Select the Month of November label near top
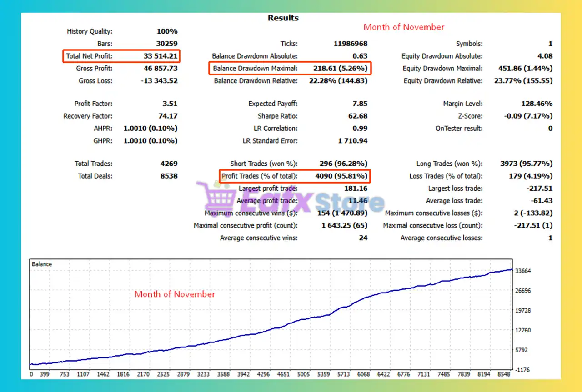Viewport: 582px width, 392px height. (x=404, y=27)
